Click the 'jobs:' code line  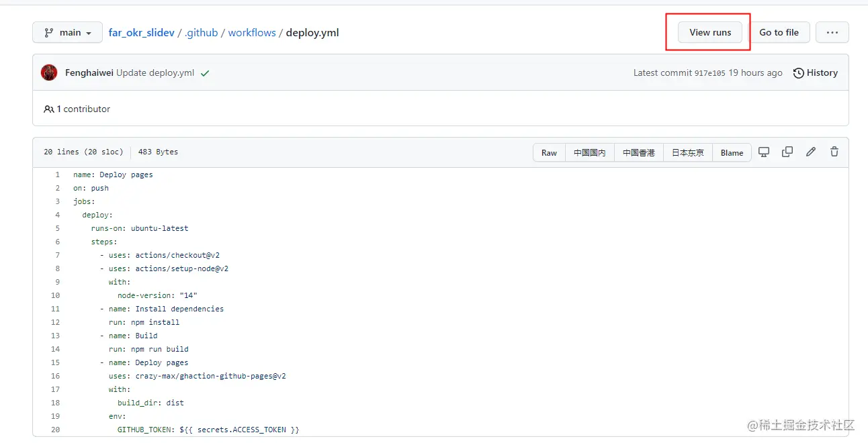84,201
